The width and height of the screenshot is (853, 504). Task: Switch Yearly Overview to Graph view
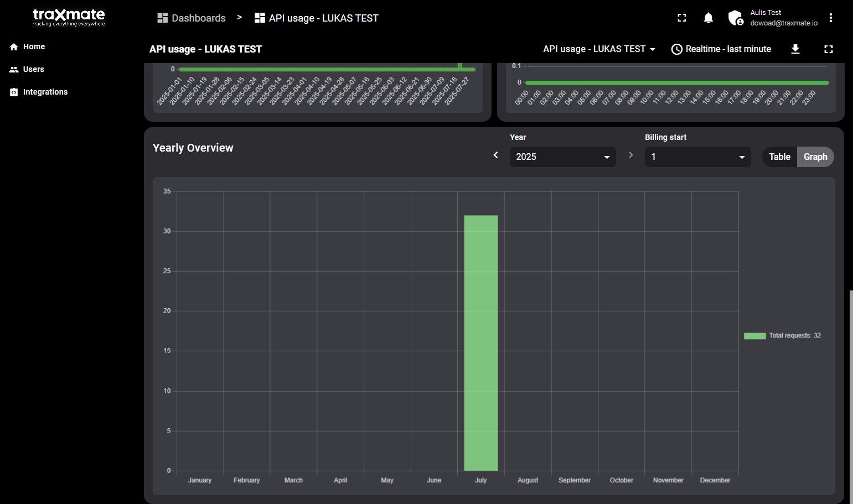[x=815, y=157]
